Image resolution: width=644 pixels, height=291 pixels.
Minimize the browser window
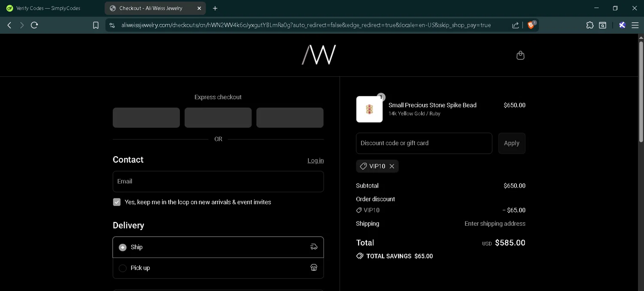click(x=596, y=8)
